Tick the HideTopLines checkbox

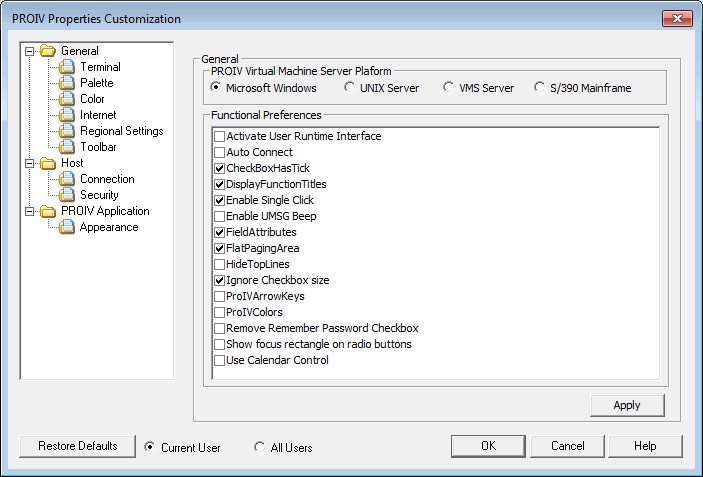click(219, 265)
